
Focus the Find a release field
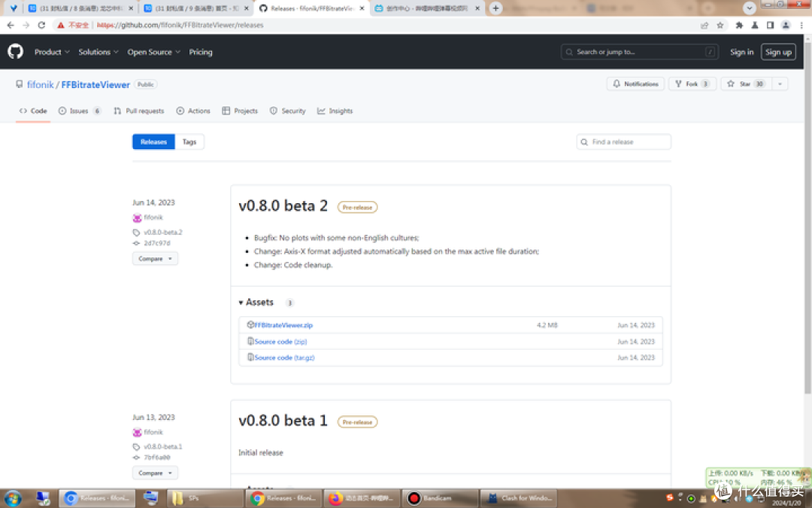[x=624, y=141]
